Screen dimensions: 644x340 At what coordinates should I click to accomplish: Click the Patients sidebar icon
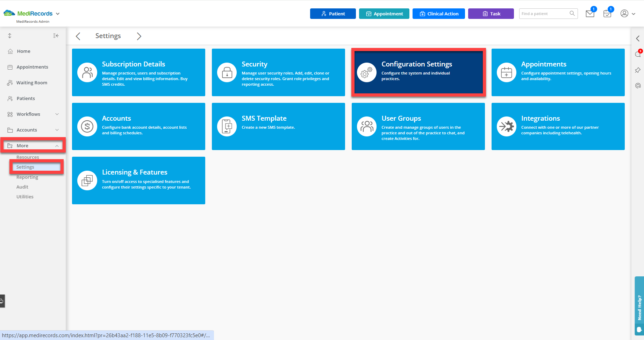coord(10,98)
